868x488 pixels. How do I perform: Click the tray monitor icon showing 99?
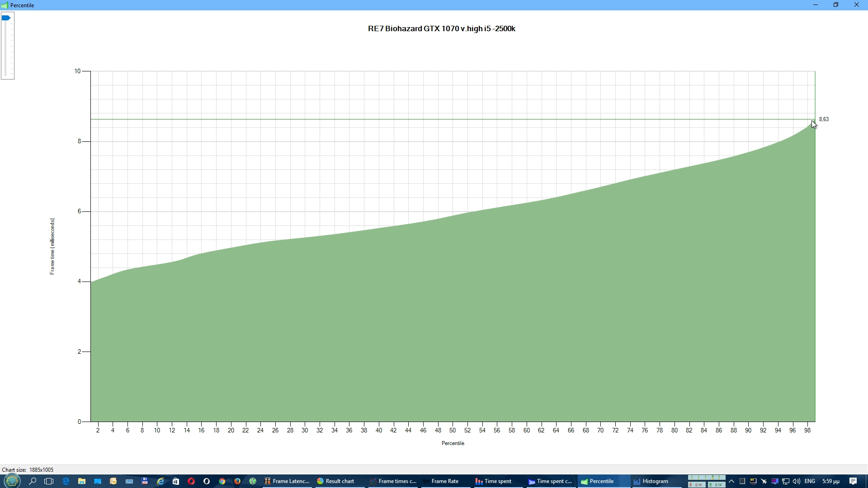(753, 481)
